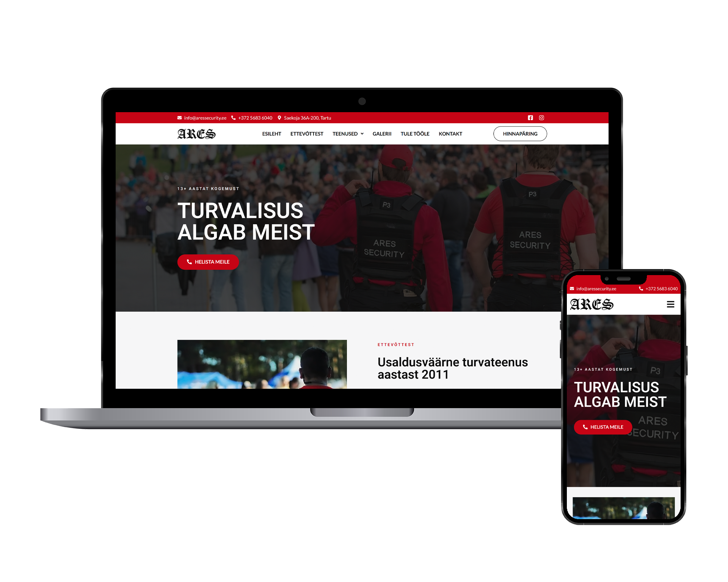Open the Kontakt menu item
Screen dimensions: 728x582
pos(450,134)
